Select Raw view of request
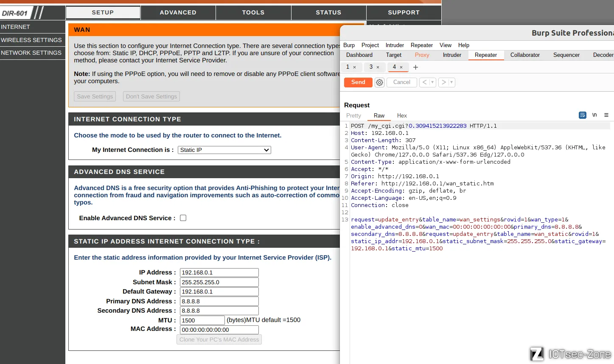This screenshot has width=614, height=364. coord(379,115)
